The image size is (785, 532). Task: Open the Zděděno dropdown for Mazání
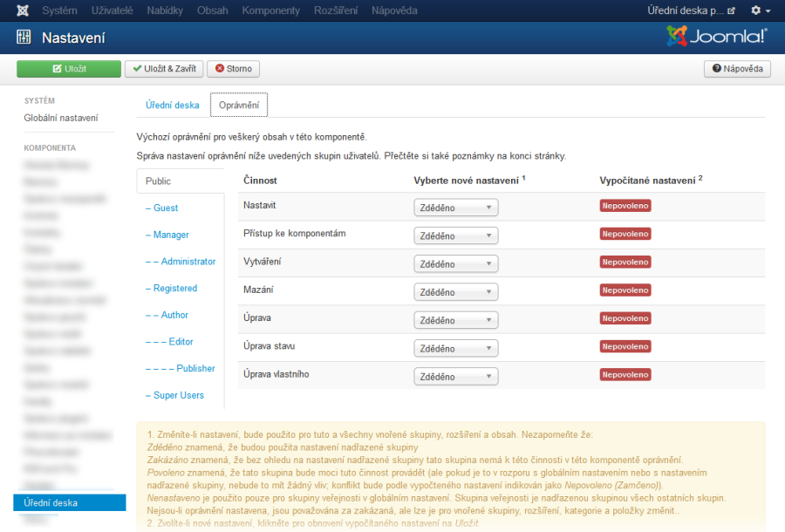454,290
